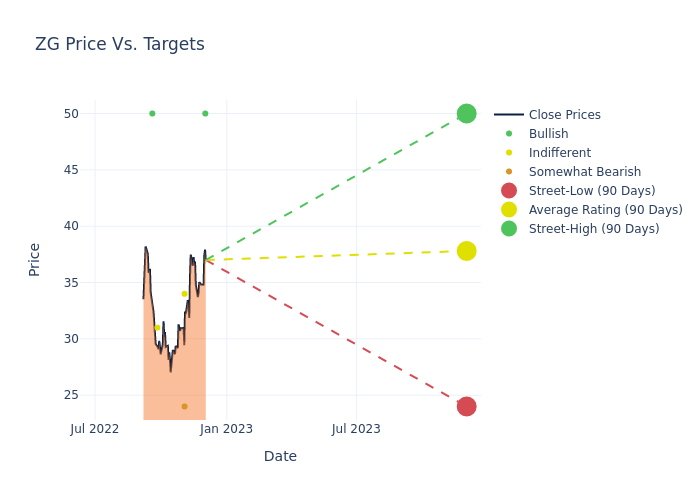The height and width of the screenshot is (500, 700).
Task: Click the Jul 2023 x-axis tick label
Action: point(356,429)
